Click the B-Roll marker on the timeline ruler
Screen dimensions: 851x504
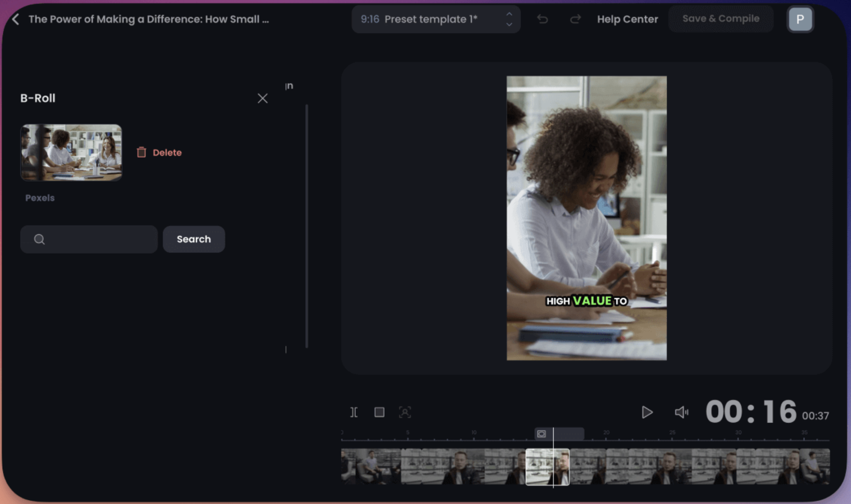pyautogui.click(x=542, y=433)
